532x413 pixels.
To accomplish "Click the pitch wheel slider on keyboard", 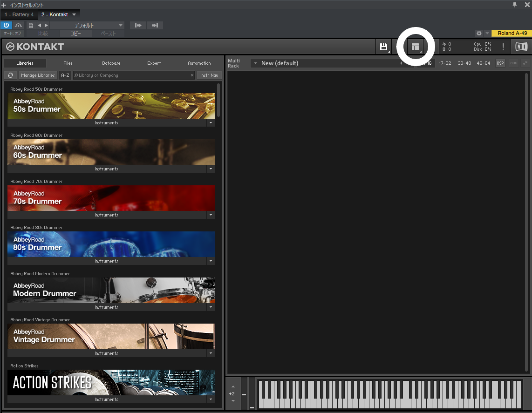I will (244, 393).
